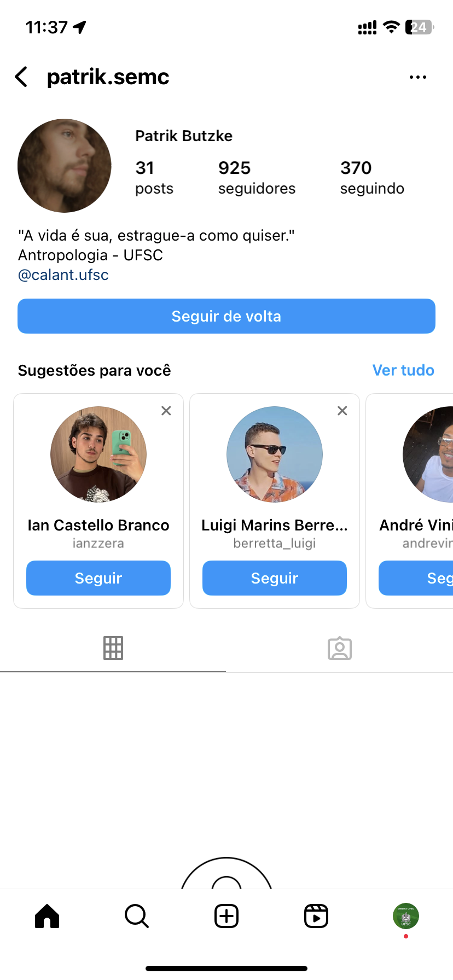The height and width of the screenshot is (980, 453).
Task: Open your own profile avatar in bottom bar
Action: [x=406, y=916]
